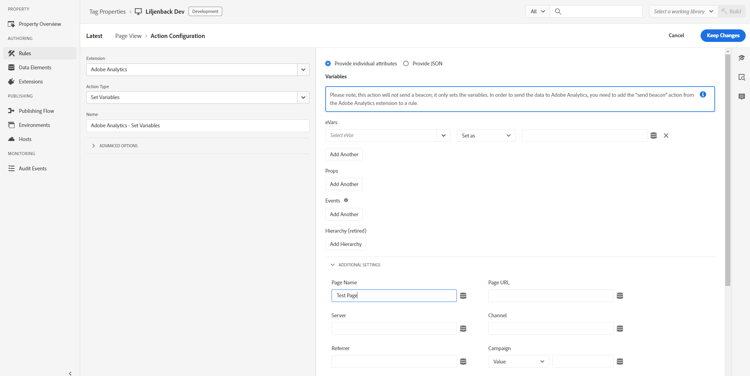Click the Development environment badge
Image resolution: width=750 pixels, height=376 pixels.
pyautogui.click(x=205, y=11)
